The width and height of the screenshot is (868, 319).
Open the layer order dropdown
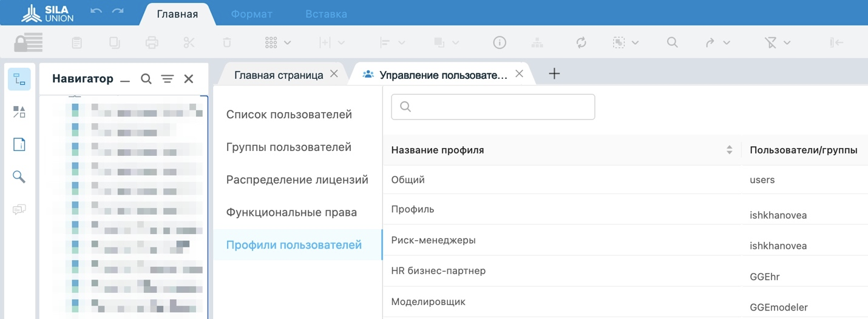446,42
